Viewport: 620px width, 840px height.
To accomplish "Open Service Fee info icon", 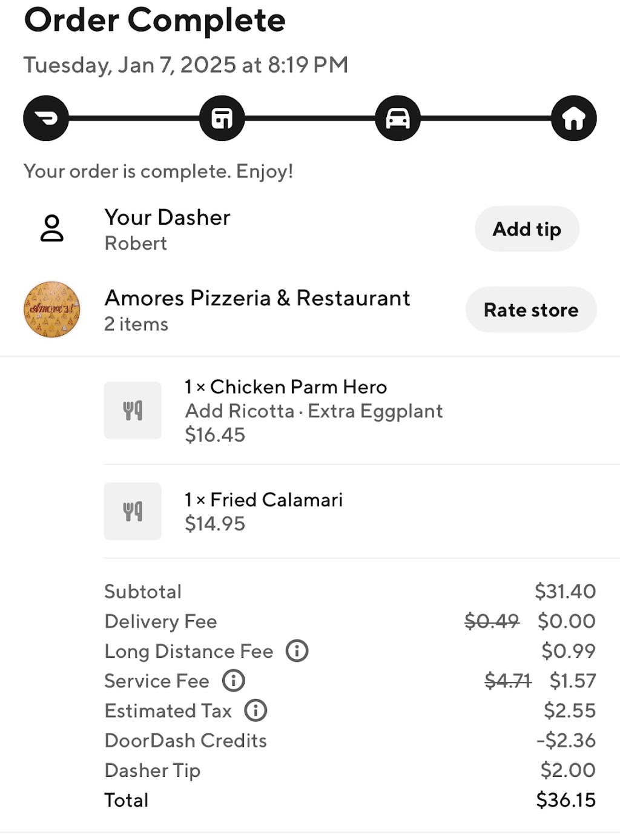I will coord(234,680).
